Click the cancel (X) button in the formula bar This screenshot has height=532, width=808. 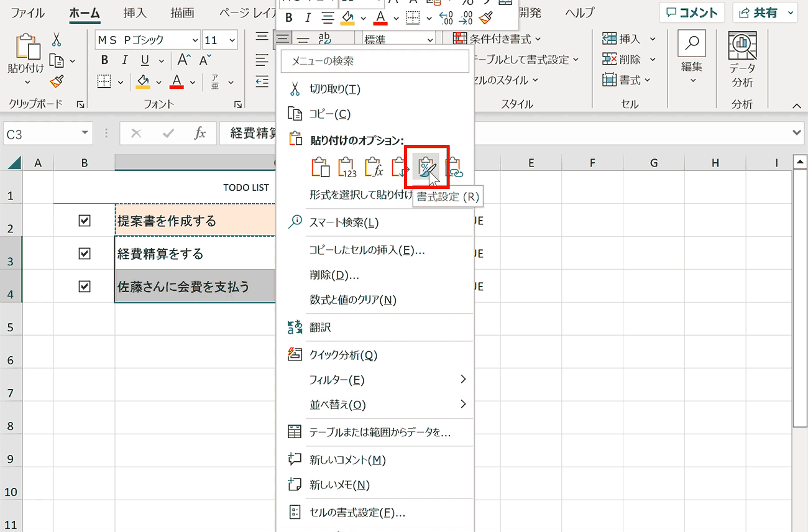coord(136,133)
